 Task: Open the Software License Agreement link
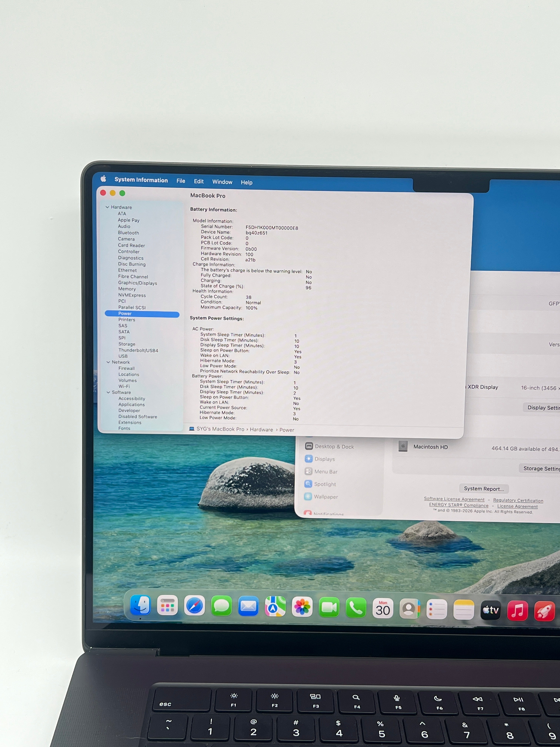pyautogui.click(x=454, y=499)
